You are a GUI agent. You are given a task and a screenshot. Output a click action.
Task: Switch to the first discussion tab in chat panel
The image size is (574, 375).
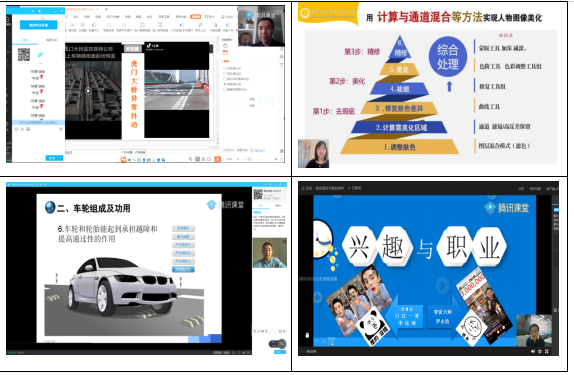coord(25,40)
